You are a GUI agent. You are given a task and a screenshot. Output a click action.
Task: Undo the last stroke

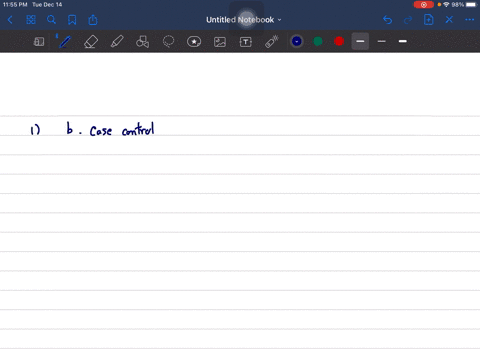pyautogui.click(x=387, y=20)
